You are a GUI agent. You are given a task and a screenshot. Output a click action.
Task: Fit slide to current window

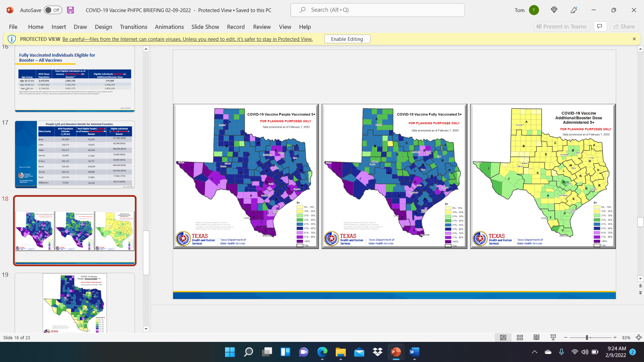tap(639, 338)
